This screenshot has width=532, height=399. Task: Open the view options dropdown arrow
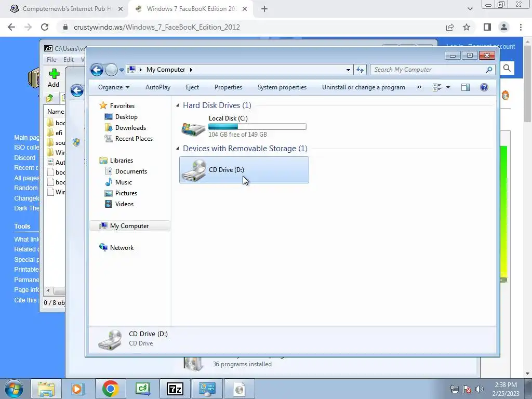(x=448, y=87)
